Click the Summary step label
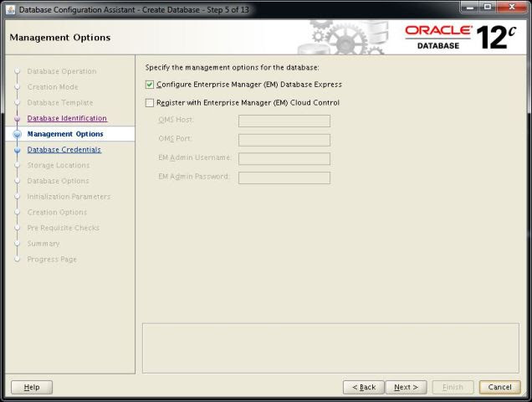 [x=43, y=244]
